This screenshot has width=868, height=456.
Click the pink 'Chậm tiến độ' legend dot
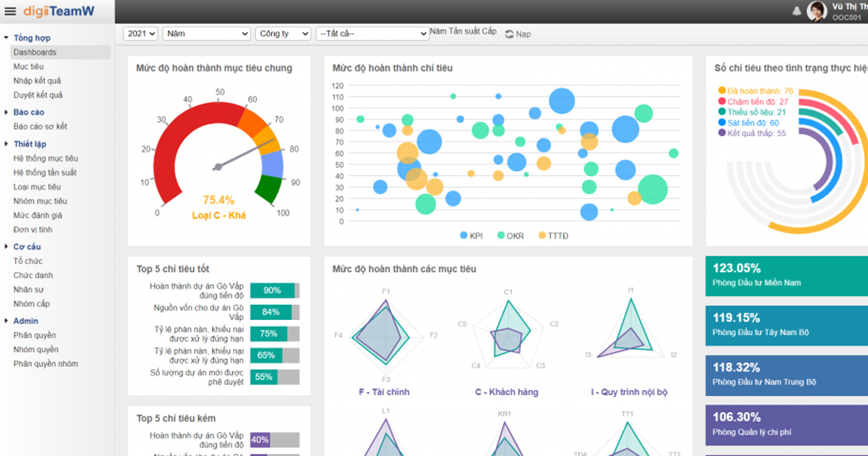point(722,101)
